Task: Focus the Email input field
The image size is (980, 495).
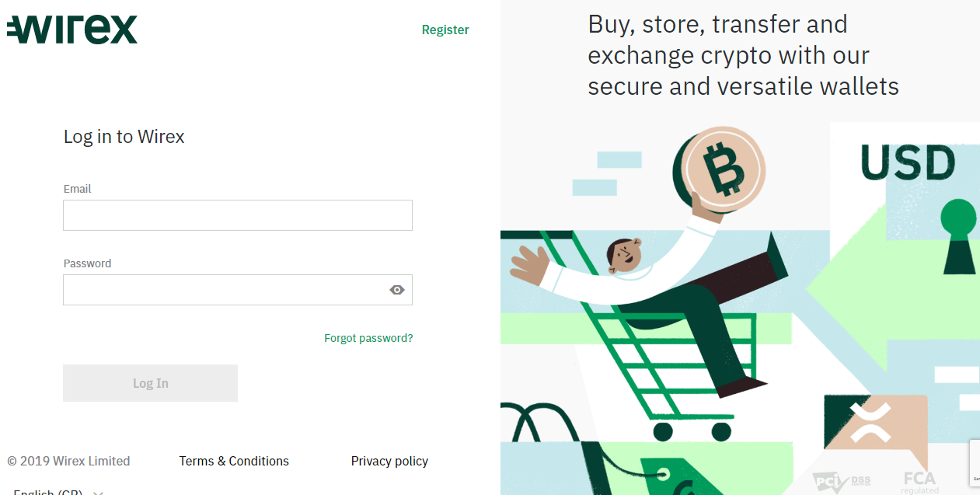Action: pyautogui.click(x=238, y=215)
